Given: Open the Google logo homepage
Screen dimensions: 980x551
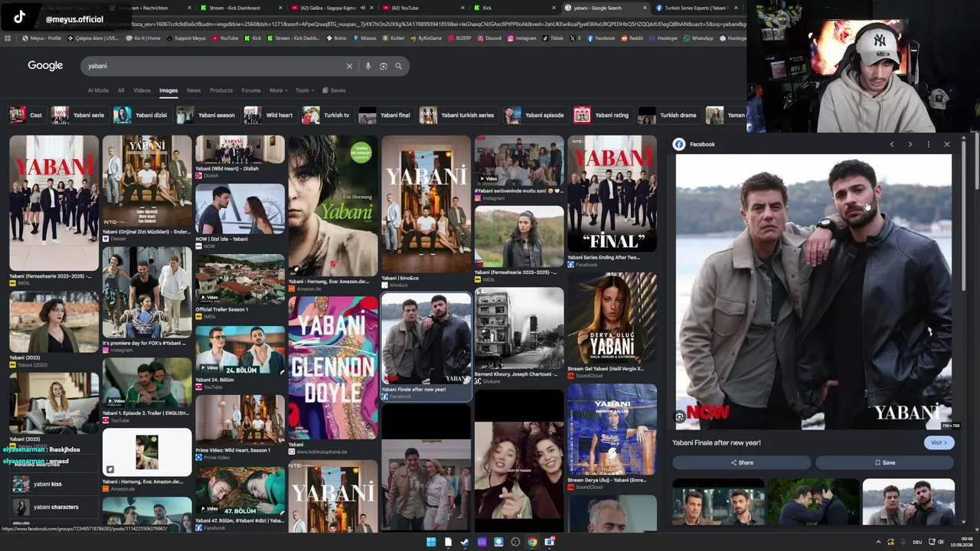Looking at the screenshot, I should 45,66.
